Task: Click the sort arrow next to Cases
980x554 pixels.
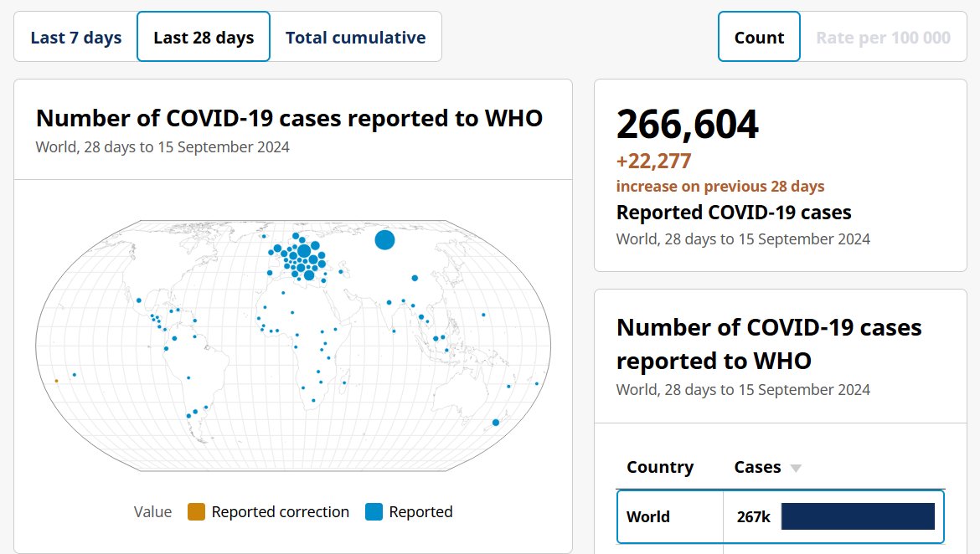Action: [796, 468]
